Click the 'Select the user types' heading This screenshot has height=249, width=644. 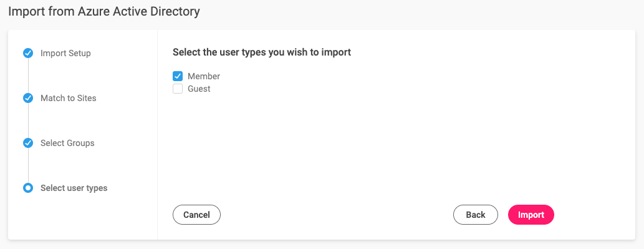click(262, 52)
